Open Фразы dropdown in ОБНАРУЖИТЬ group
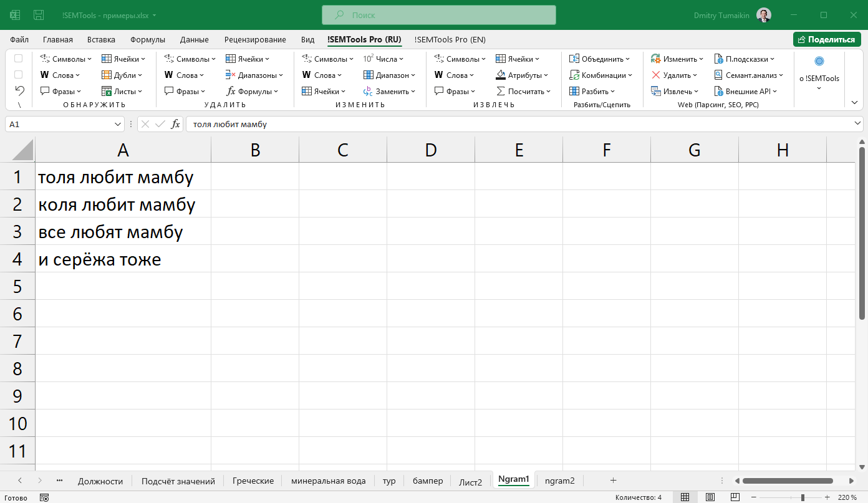 [x=60, y=92]
